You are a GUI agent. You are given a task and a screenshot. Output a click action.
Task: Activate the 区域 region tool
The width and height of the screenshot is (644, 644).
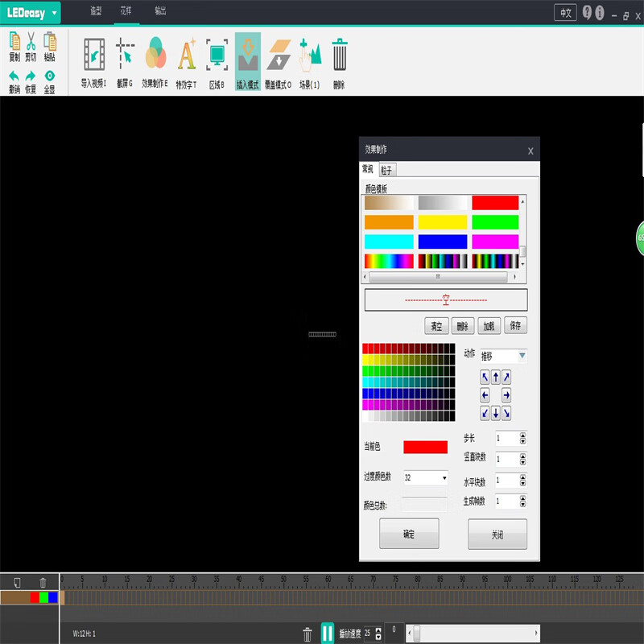[216, 54]
